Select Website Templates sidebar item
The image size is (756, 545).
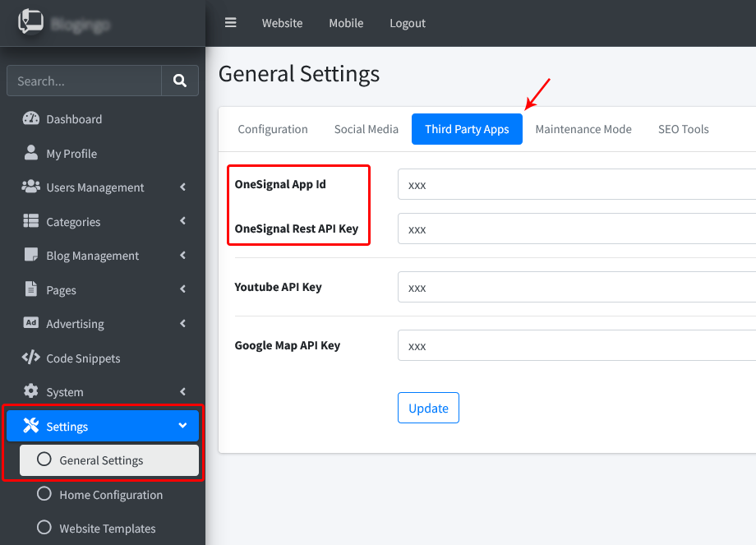[x=107, y=529]
